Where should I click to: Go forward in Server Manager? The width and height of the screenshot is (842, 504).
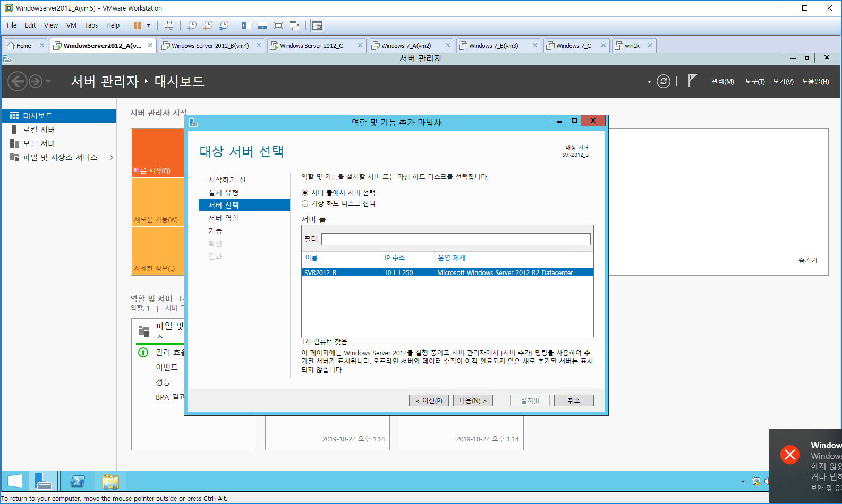tap(36, 81)
